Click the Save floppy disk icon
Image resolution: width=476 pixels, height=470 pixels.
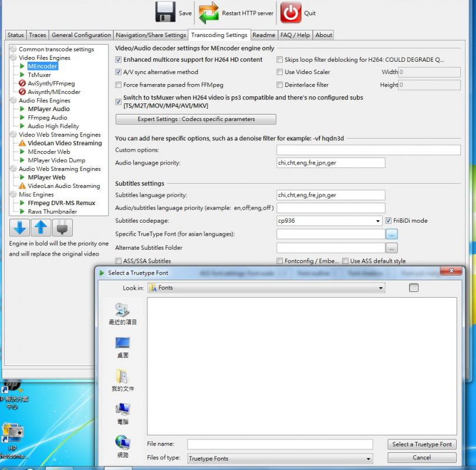pos(165,12)
